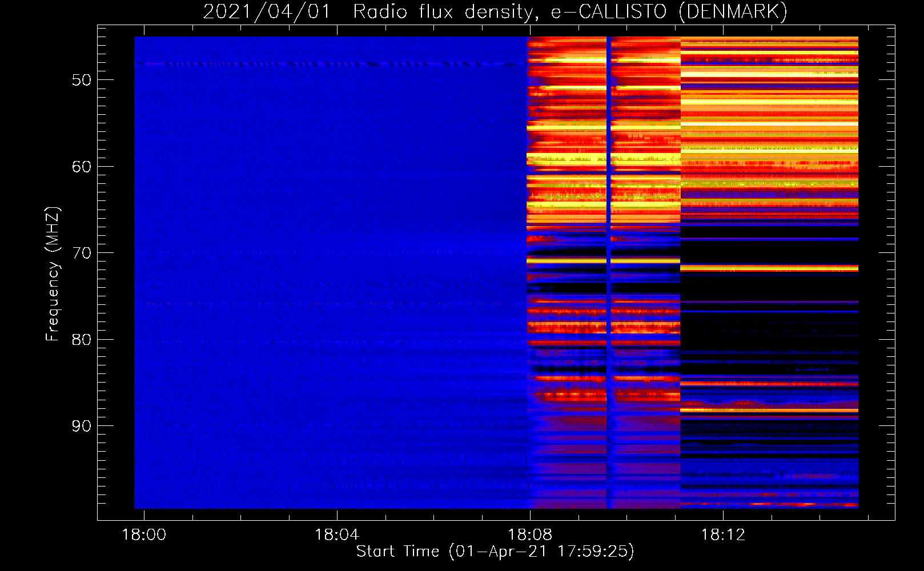
Task: Click the 60 frequency tick label
Action: tap(82, 167)
